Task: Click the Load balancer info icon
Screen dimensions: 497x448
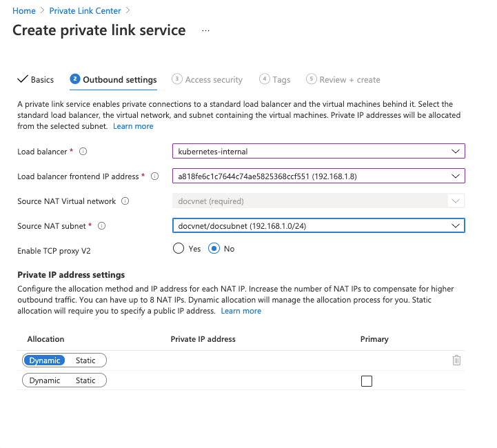Action: click(83, 152)
